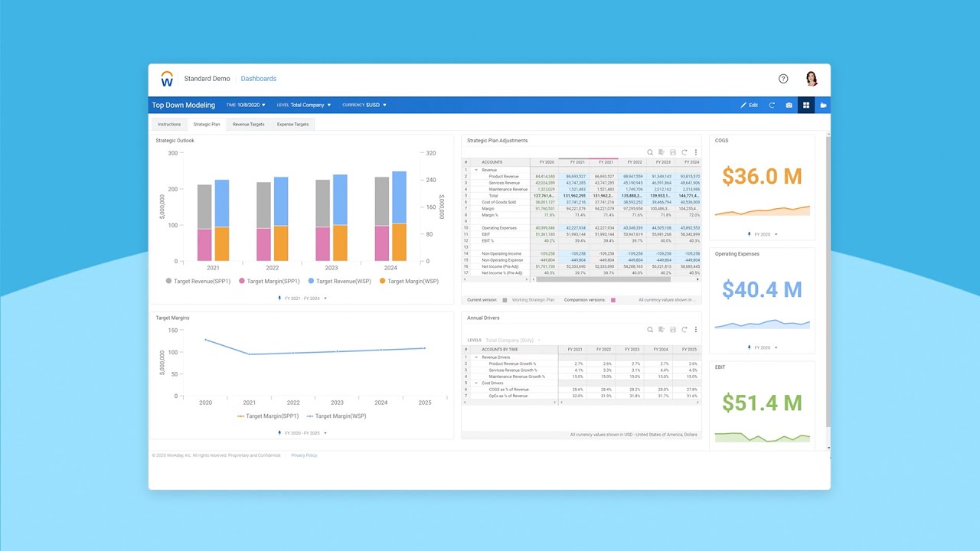
Task: Collapse the Revenue row in Strategic Plan Adjustments
Action: click(475, 170)
